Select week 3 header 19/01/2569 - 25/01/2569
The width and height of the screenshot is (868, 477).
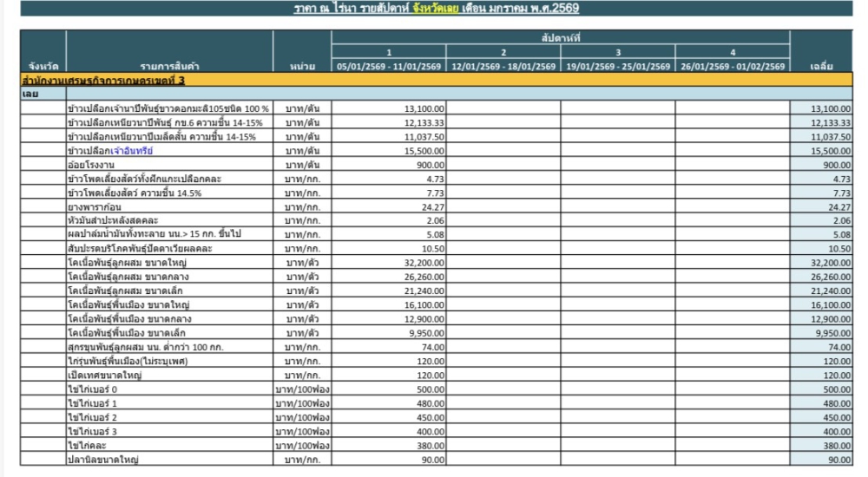coord(618,67)
